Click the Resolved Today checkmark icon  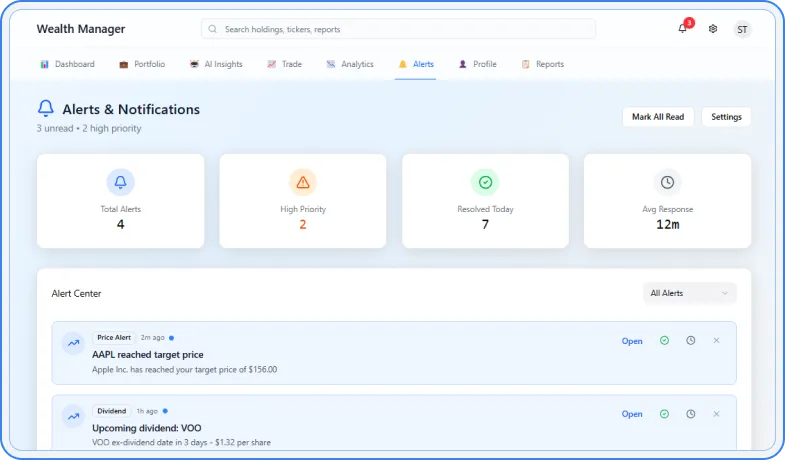[x=485, y=182]
